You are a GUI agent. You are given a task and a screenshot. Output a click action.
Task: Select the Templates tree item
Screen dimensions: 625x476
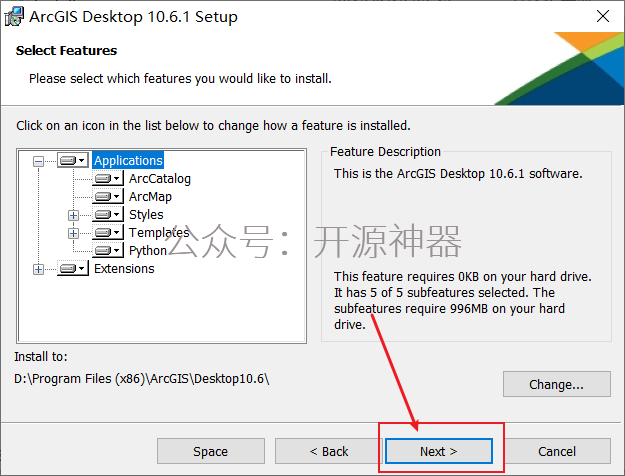pos(159,232)
